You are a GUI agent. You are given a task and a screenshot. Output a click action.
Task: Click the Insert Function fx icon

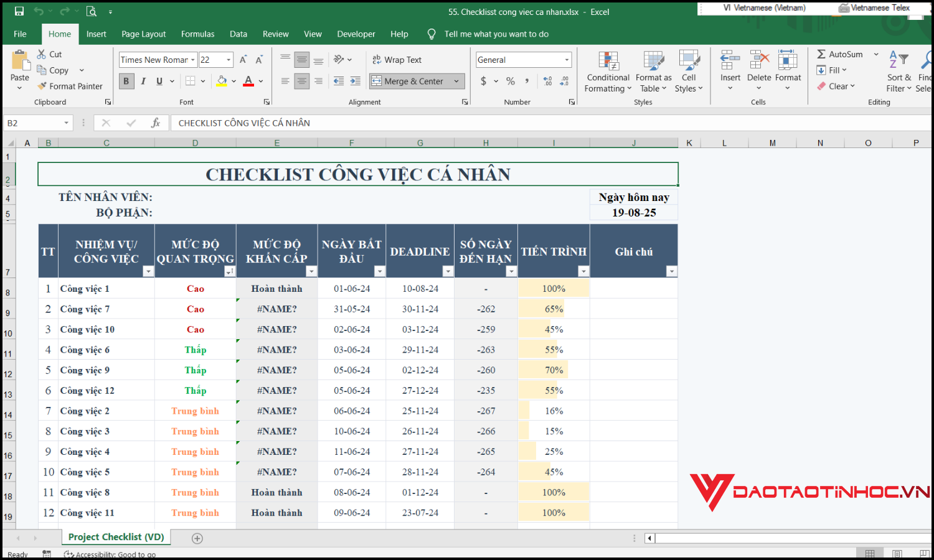(x=156, y=123)
